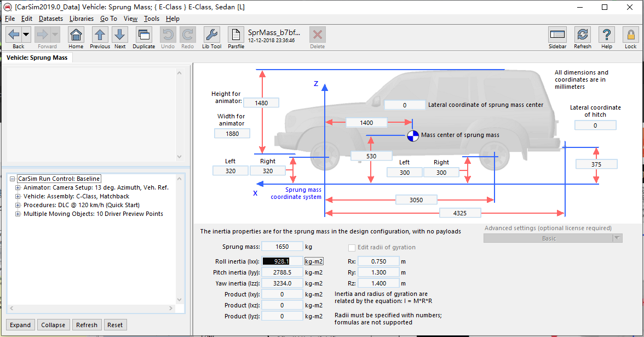This screenshot has height=337, width=644.
Task: Edit Lateral coordinate of hitch field
Action: (x=595, y=125)
